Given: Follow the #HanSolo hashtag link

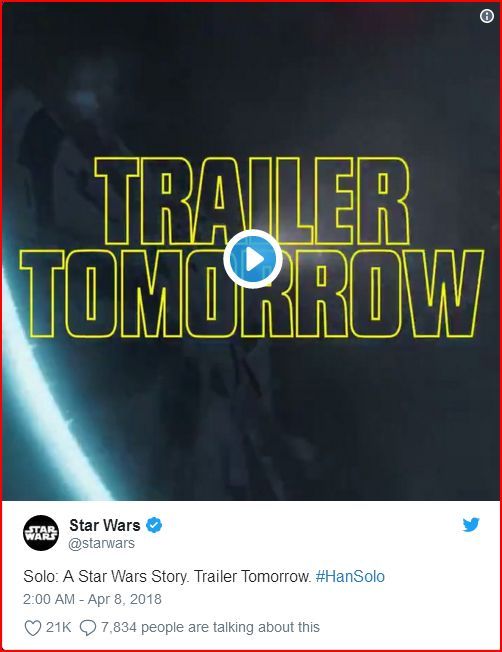Looking at the screenshot, I should point(350,576).
